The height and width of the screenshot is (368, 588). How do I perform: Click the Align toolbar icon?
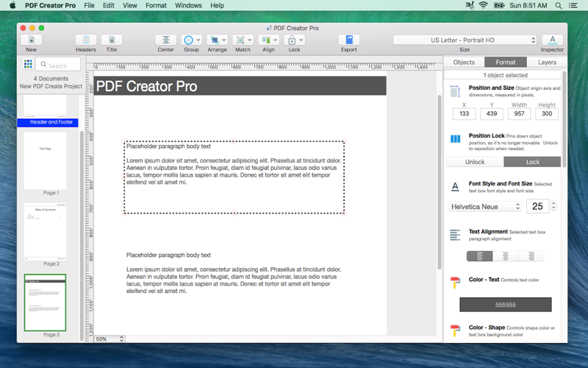266,40
